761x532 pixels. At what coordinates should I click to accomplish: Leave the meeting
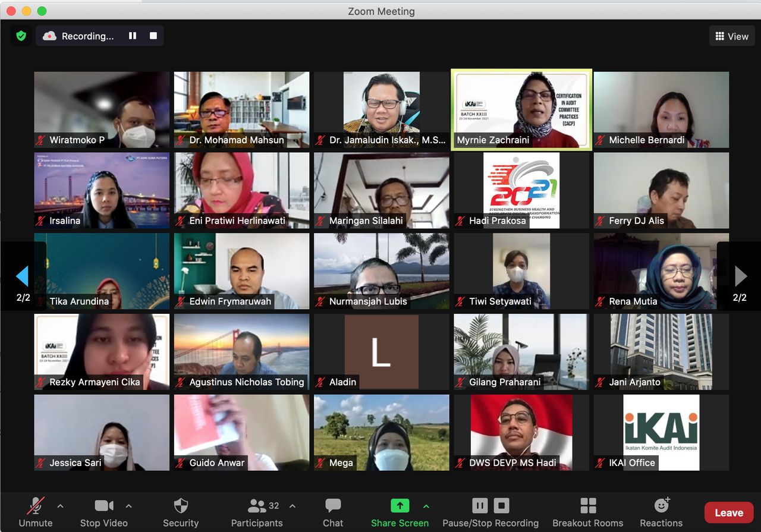tap(729, 512)
